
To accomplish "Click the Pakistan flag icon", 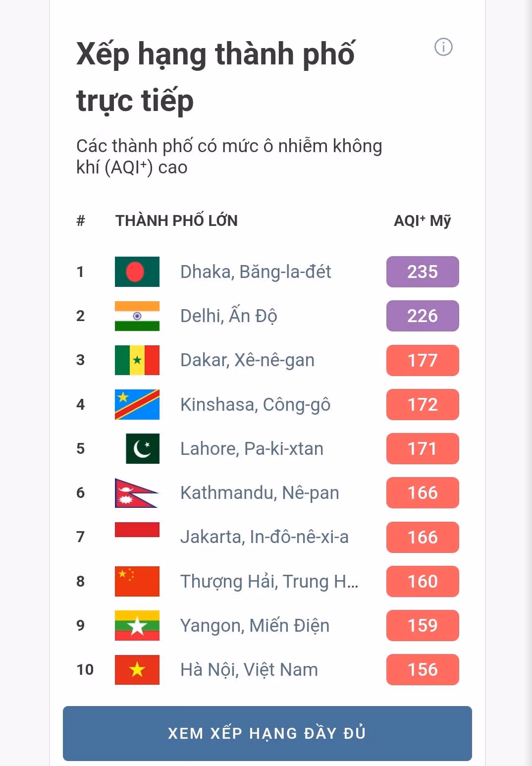I will point(143,448).
